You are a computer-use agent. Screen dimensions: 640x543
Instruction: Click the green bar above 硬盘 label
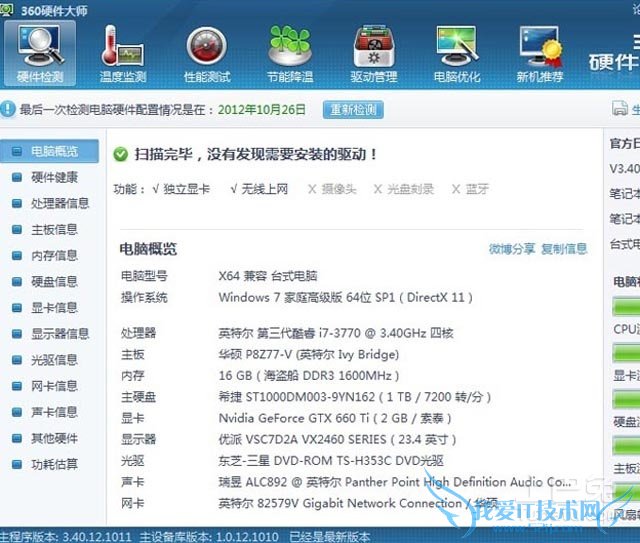[x=626, y=399]
